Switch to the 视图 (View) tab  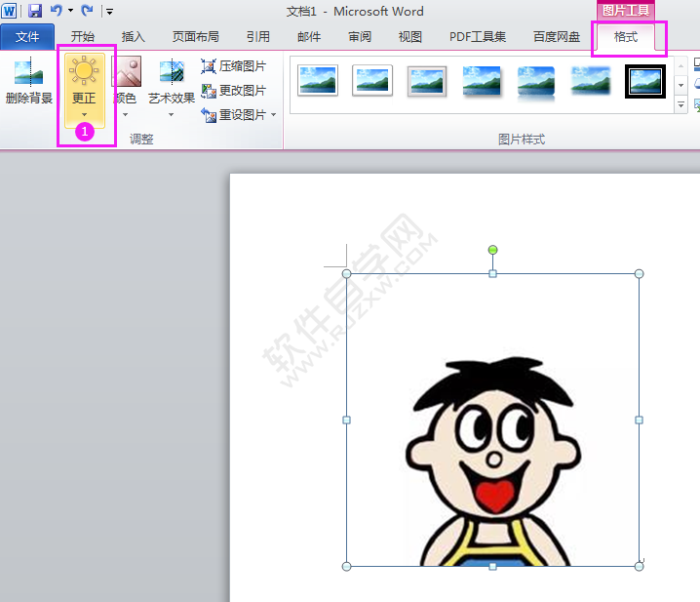click(410, 37)
